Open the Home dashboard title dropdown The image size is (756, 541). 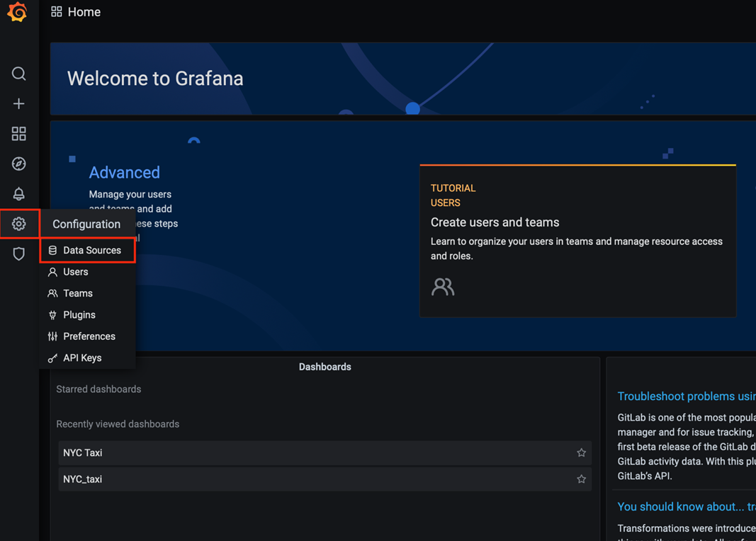tap(84, 12)
